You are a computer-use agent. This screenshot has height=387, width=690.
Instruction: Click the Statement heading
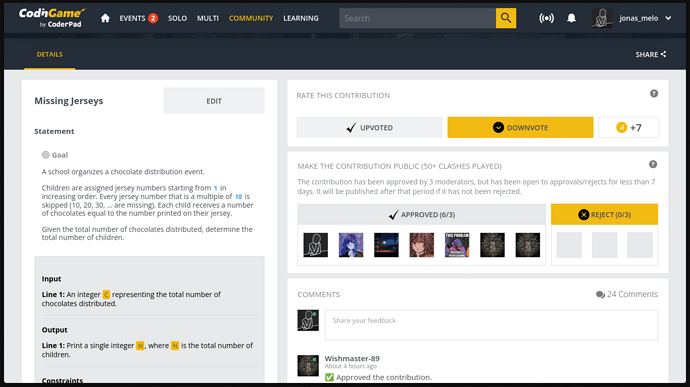point(54,131)
